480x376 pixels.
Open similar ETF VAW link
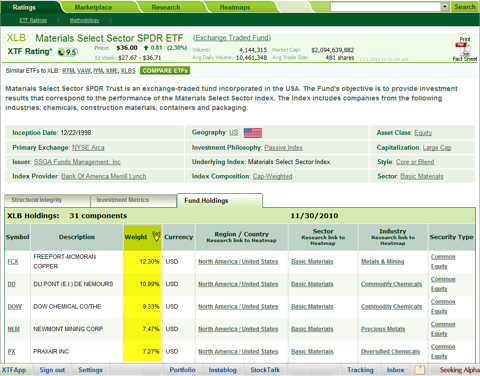point(84,71)
